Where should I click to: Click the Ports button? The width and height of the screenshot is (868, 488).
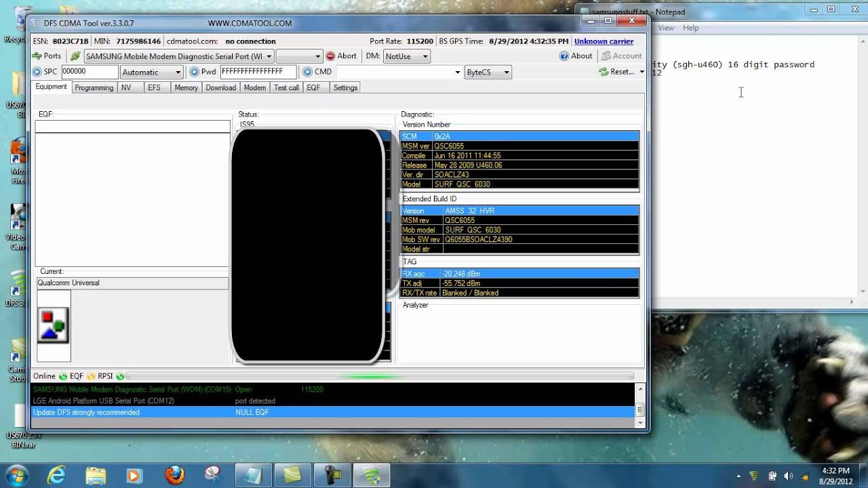pyautogui.click(x=47, y=56)
